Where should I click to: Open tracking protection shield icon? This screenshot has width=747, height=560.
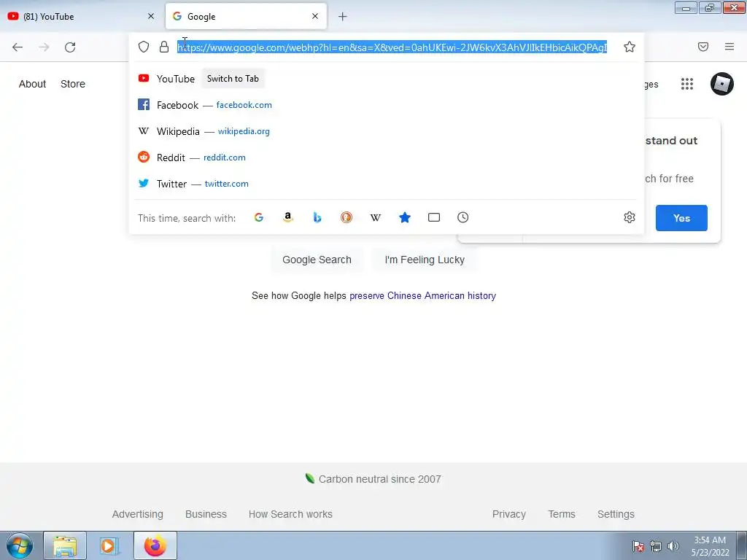(144, 47)
